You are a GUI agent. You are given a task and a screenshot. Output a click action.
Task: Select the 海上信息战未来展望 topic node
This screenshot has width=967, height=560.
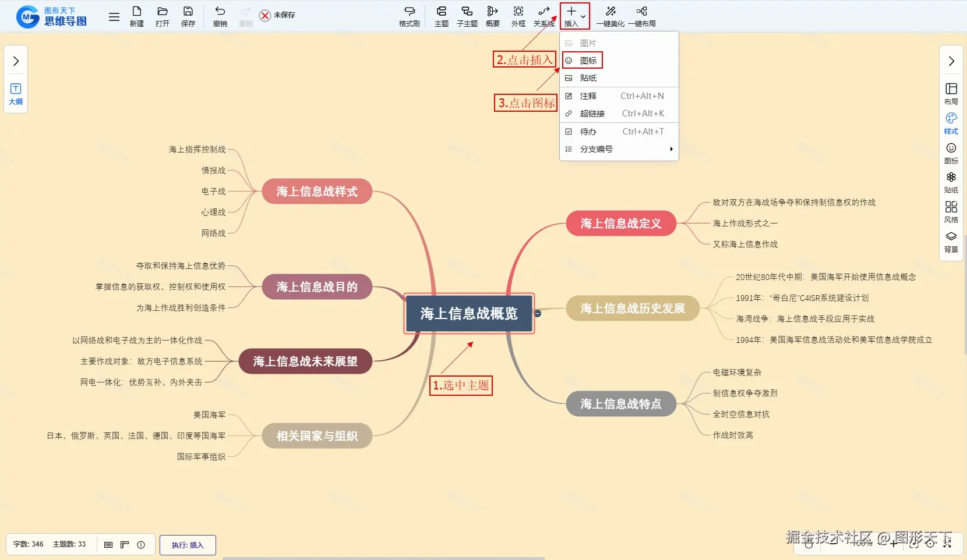pos(305,361)
